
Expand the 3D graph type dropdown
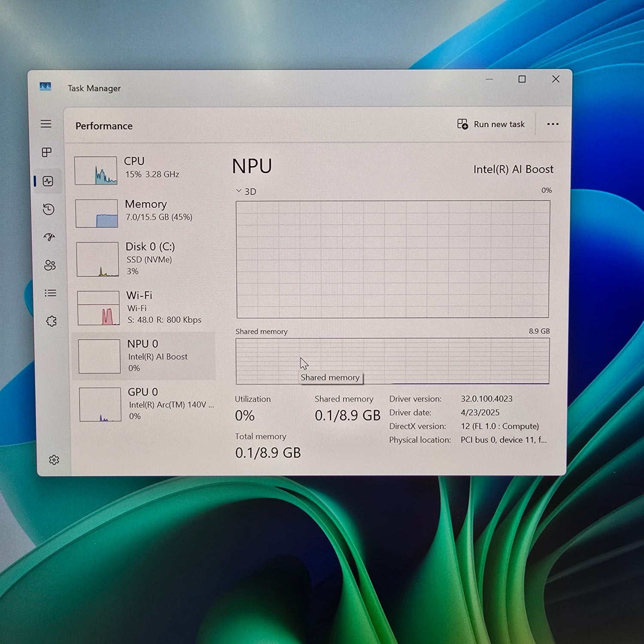click(246, 191)
